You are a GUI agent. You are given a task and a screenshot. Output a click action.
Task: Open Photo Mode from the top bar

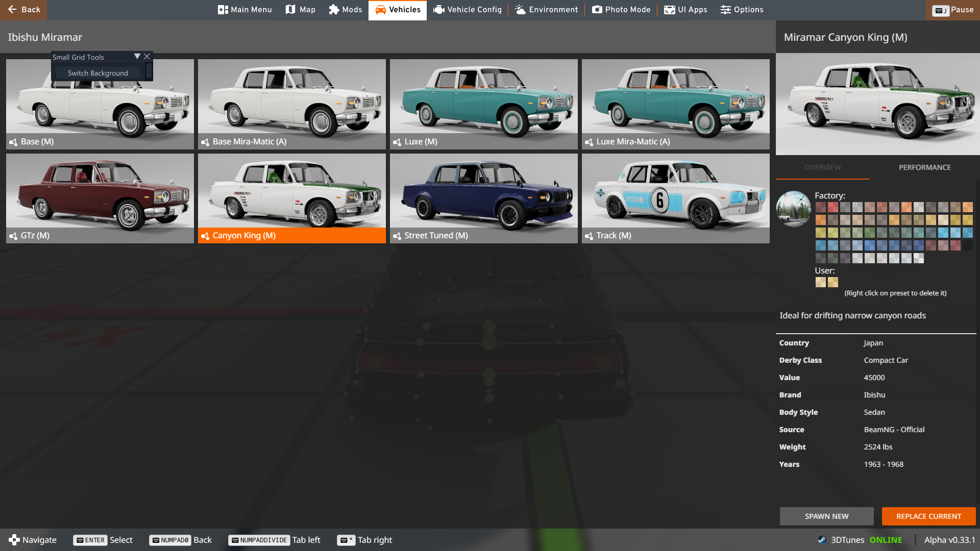pyautogui.click(x=621, y=10)
